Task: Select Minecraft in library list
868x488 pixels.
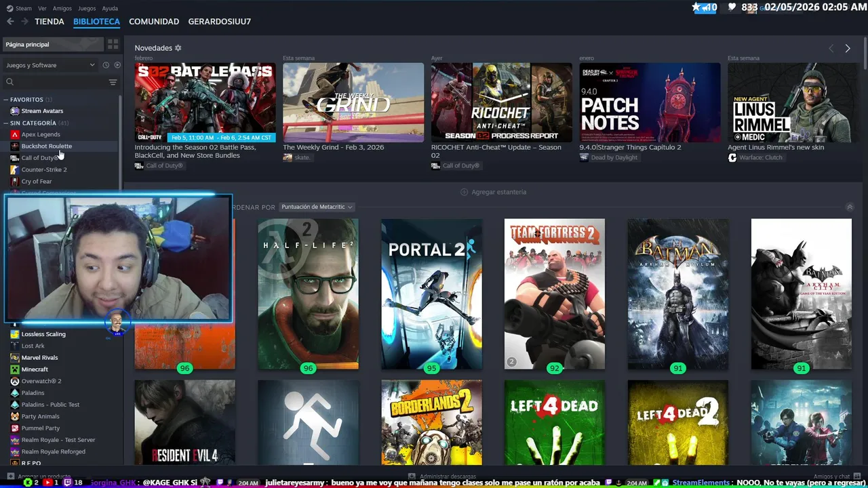Action: click(35, 369)
